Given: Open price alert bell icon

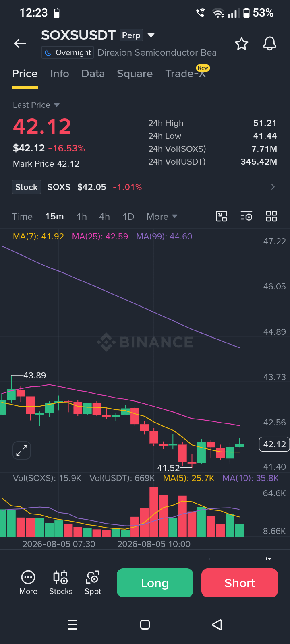Looking at the screenshot, I should point(270,43).
